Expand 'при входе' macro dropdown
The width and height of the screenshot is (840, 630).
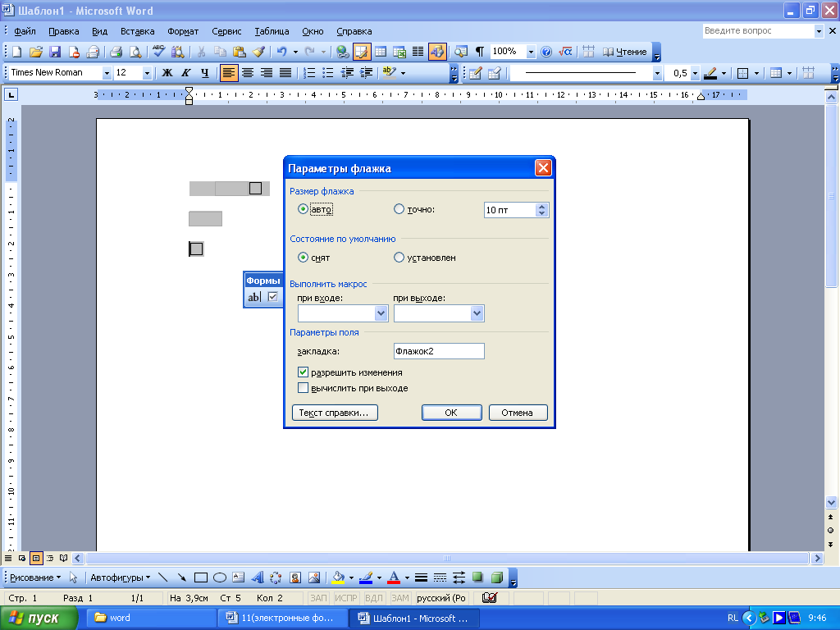[x=381, y=313]
